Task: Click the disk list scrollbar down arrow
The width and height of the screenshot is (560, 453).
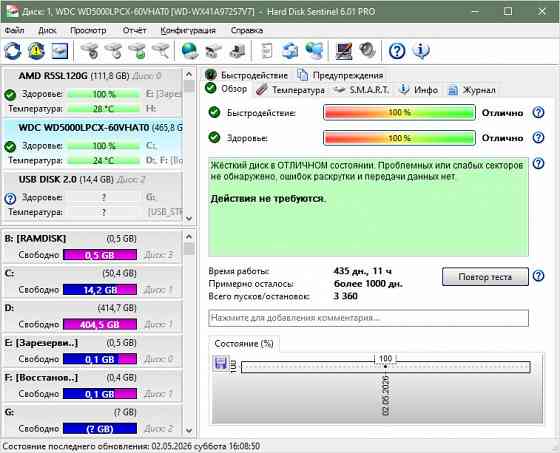Action: pyautogui.click(x=189, y=218)
